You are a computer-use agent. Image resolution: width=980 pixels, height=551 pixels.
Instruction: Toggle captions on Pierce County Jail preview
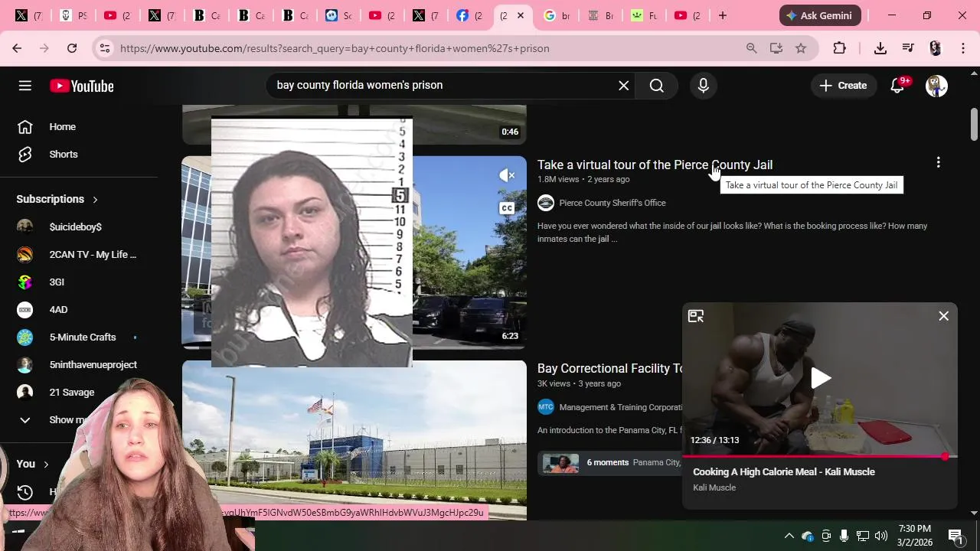507,208
